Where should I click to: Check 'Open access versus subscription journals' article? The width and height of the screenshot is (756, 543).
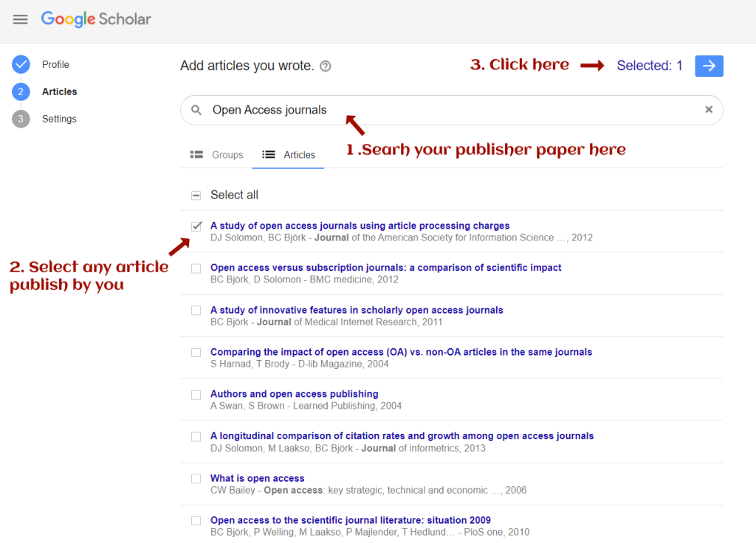point(196,269)
